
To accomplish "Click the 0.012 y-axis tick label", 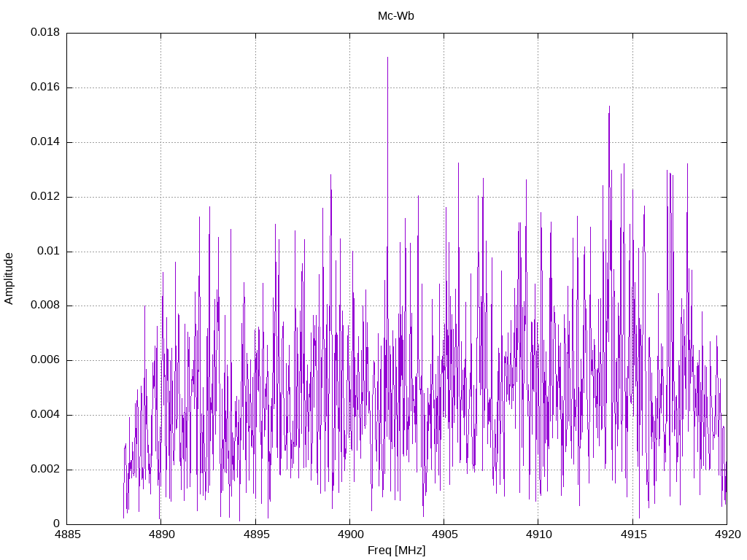I will click(x=45, y=197).
